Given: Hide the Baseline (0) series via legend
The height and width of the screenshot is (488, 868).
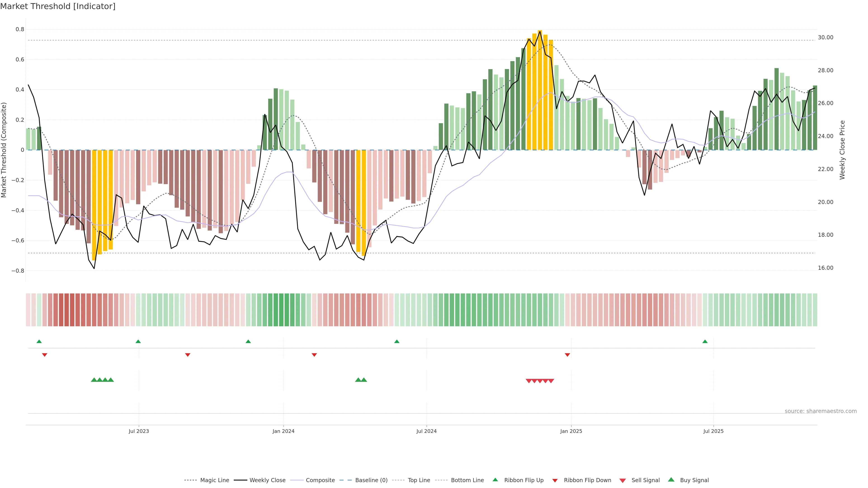Looking at the screenshot, I should point(371,480).
